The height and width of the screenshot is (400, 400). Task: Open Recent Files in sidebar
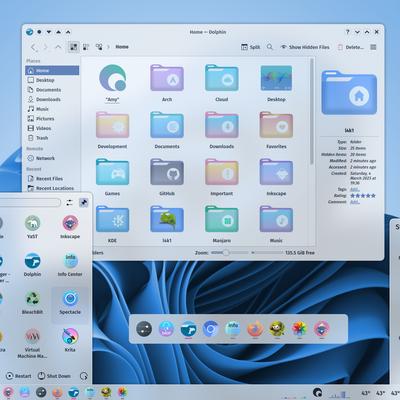pyautogui.click(x=52, y=179)
